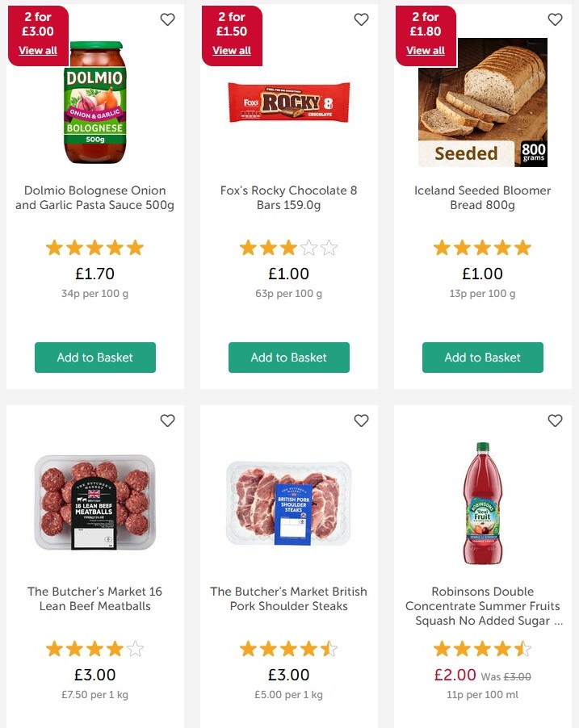Click the heart on British Pork Shoulder Steaks
The height and width of the screenshot is (728, 579).
pyautogui.click(x=361, y=420)
